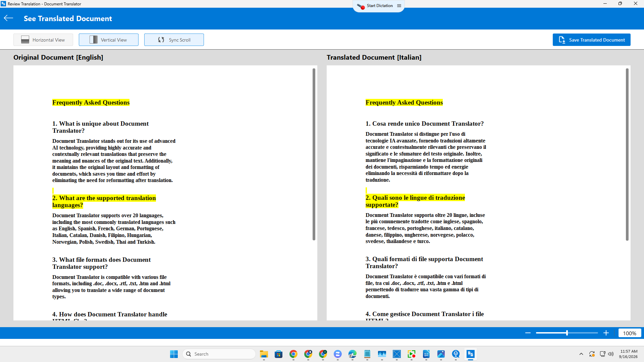Open the Windows Start menu

[x=174, y=354]
